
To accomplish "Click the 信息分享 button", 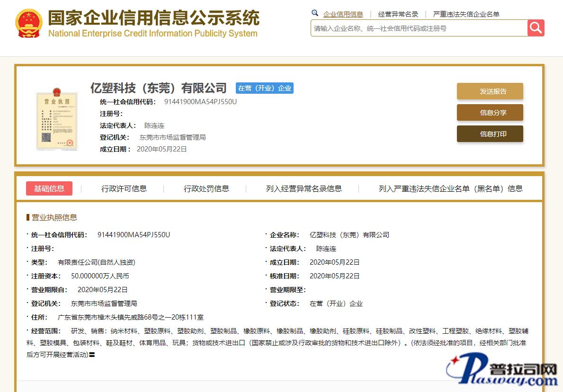I will pyautogui.click(x=490, y=113).
